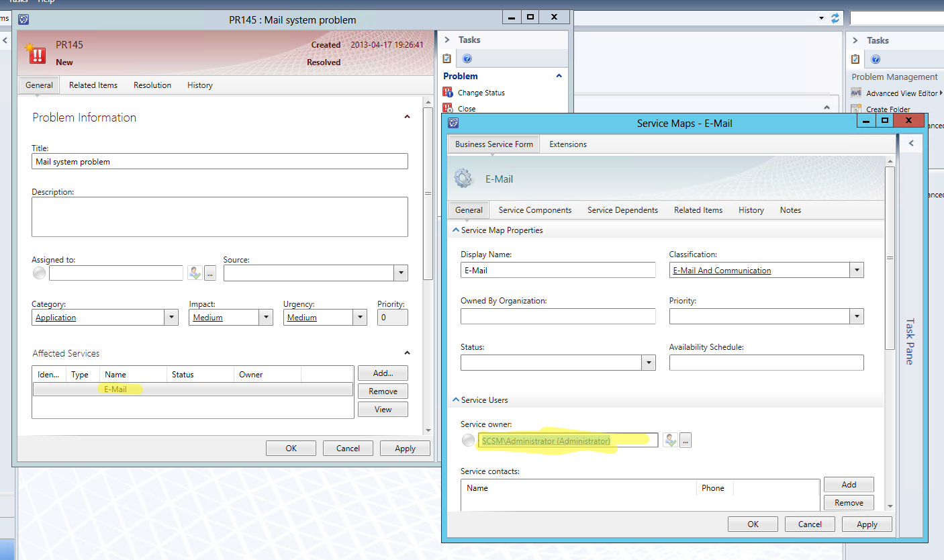The width and height of the screenshot is (944, 560).
Task: Click the ellipsis button beside Assigned to
Action: (209, 273)
